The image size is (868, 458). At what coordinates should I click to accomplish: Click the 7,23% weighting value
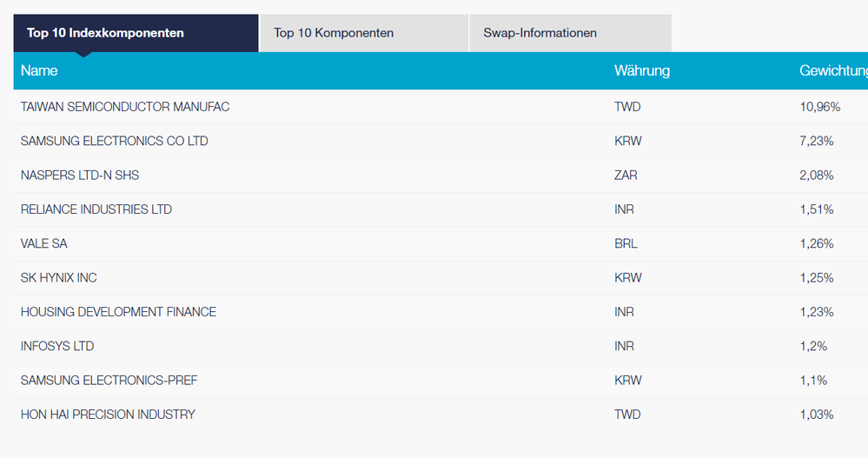click(817, 141)
